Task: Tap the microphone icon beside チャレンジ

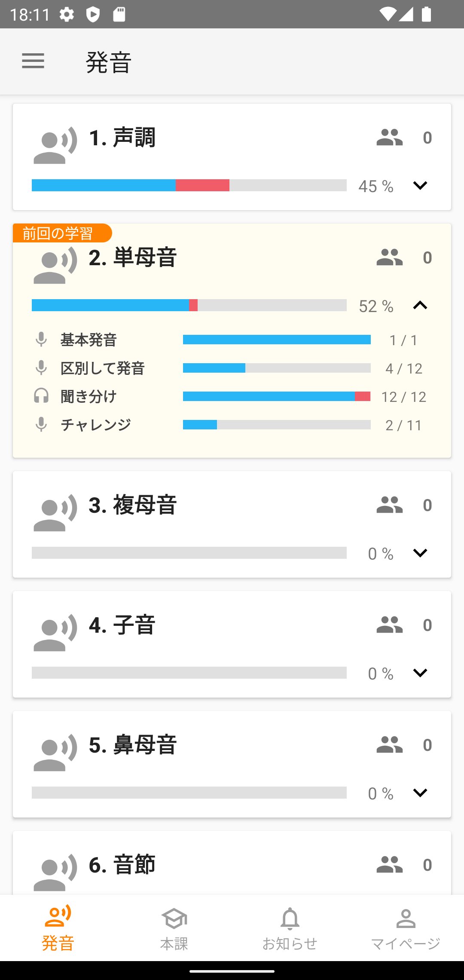Action: click(x=41, y=425)
